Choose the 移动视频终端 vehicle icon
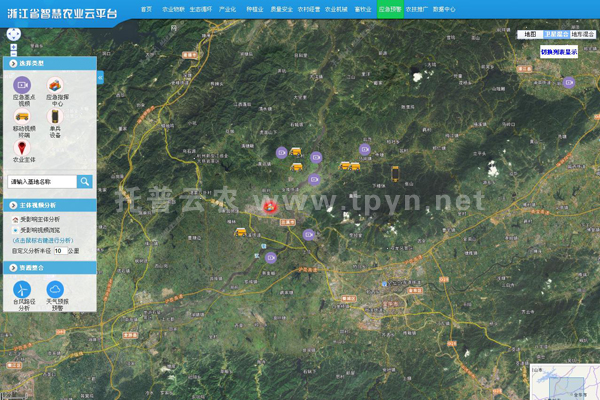This screenshot has width=600, height=400. click(x=22, y=117)
